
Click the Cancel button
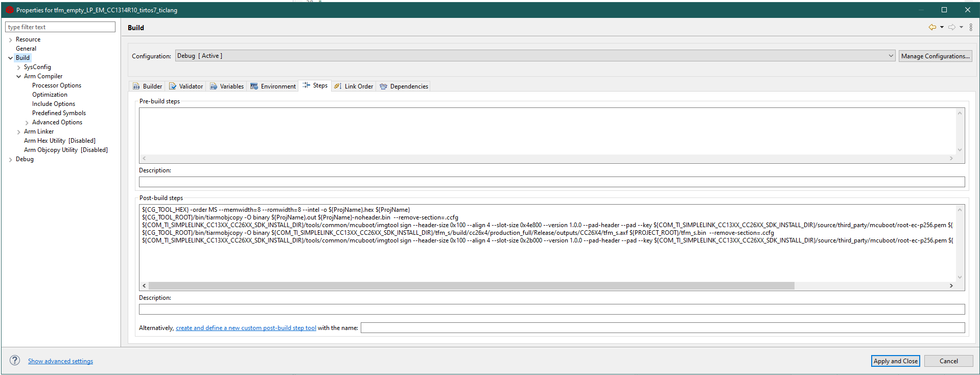(x=948, y=361)
